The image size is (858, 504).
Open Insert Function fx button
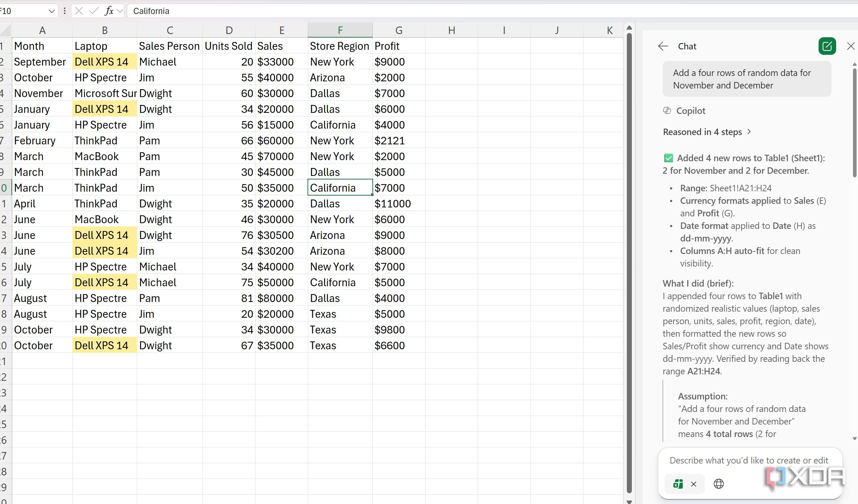(x=109, y=11)
